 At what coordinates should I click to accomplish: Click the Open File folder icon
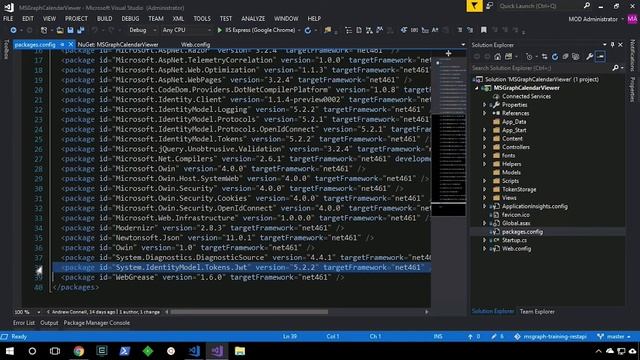click(x=60, y=30)
